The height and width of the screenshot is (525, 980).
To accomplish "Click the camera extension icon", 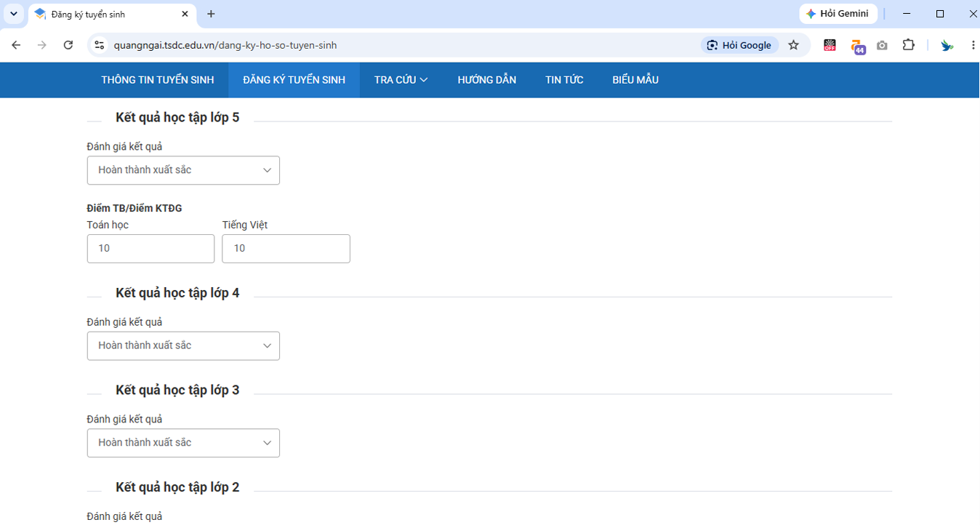I will coord(882,45).
